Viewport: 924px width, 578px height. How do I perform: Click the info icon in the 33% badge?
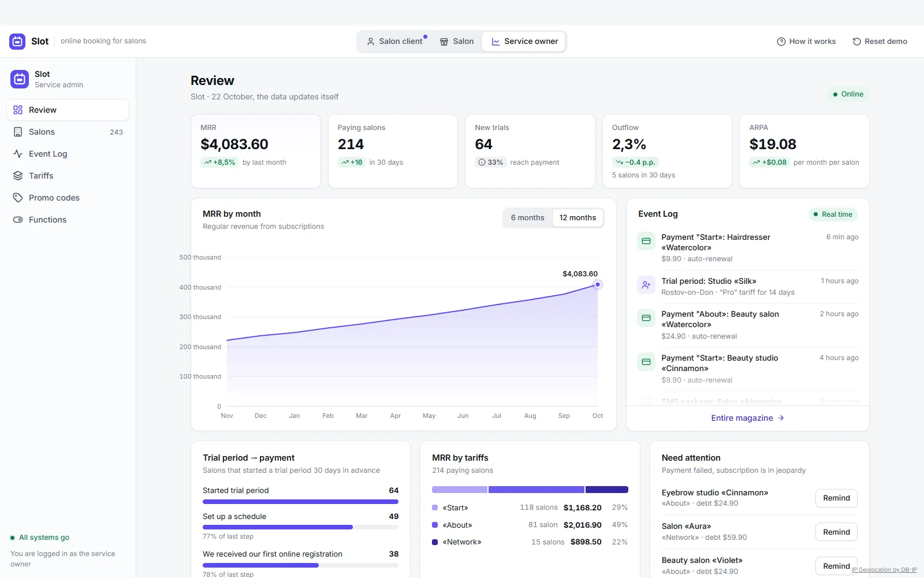point(482,162)
